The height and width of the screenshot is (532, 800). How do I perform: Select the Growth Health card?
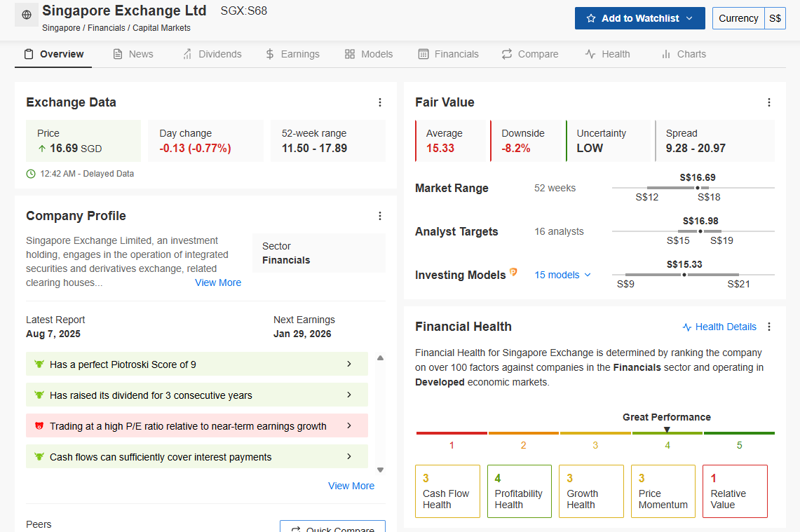pyautogui.click(x=591, y=491)
